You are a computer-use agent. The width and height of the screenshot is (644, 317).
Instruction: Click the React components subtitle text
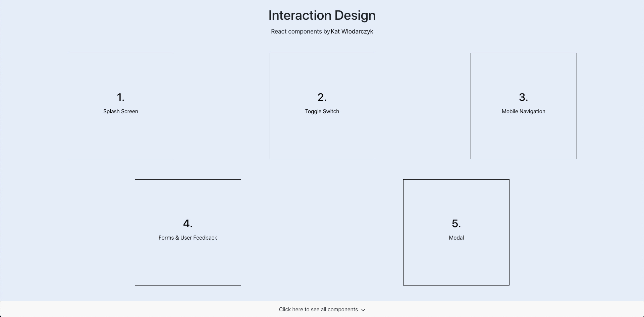coord(300,31)
